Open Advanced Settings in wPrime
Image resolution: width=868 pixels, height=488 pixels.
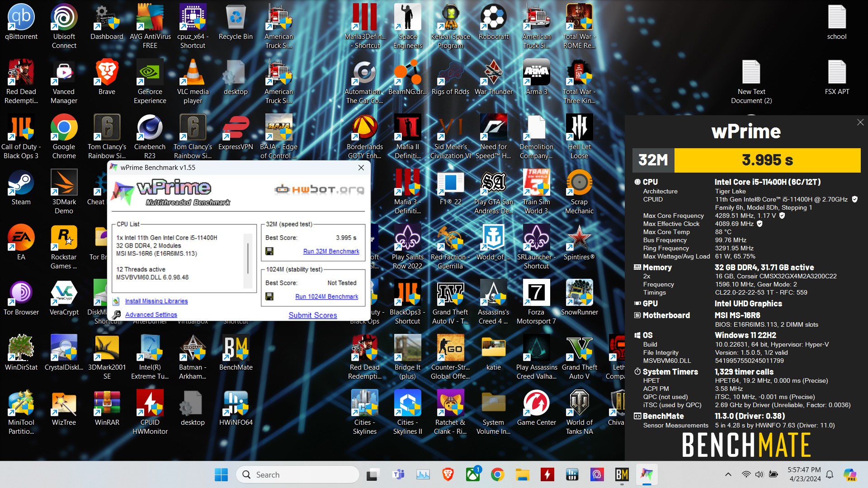tap(151, 314)
